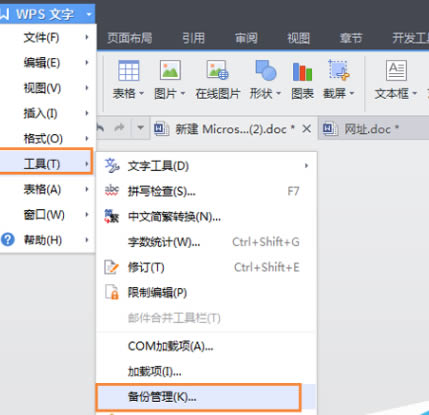Choose COM加载项(A)... menu entry
429x415 pixels.
coord(207,346)
